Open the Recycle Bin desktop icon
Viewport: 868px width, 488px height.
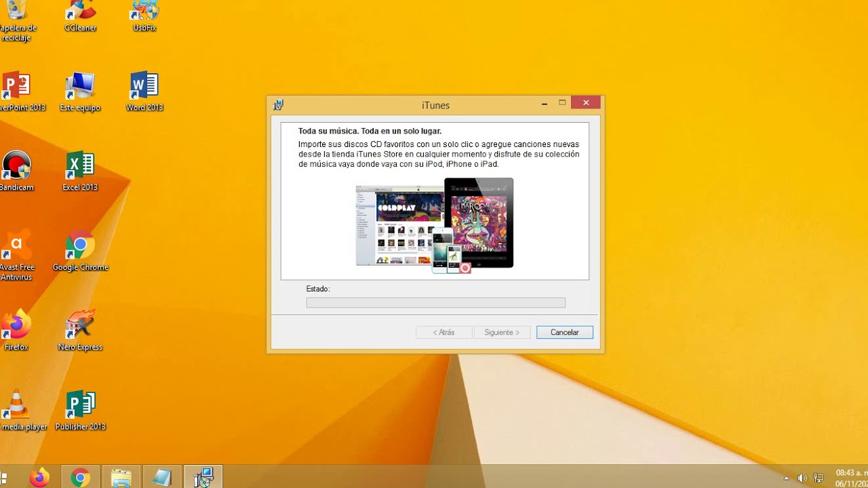(16, 20)
